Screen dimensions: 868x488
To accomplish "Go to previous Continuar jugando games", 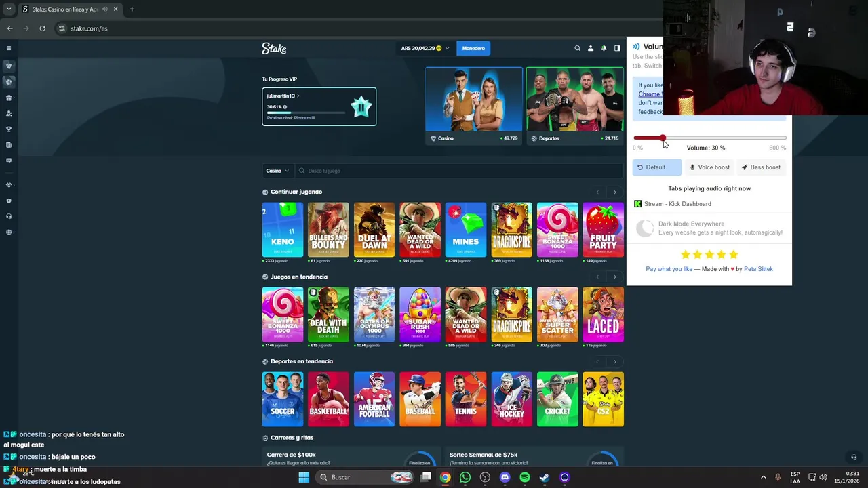I will pos(597,192).
